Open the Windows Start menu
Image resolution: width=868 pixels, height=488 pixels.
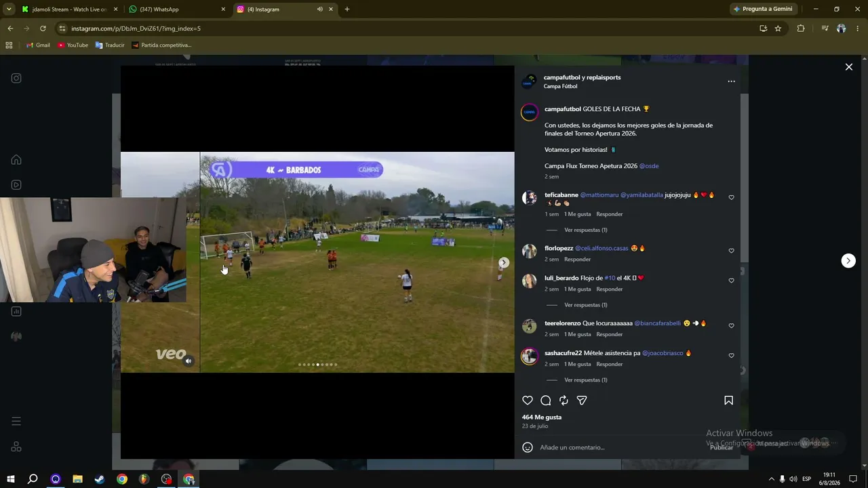pos(11,479)
